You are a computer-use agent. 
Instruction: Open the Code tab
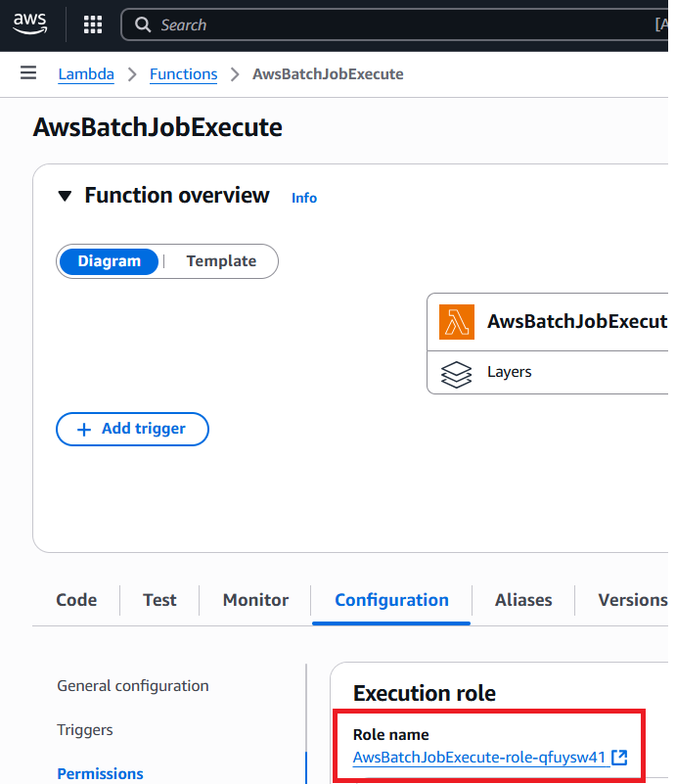pos(76,600)
